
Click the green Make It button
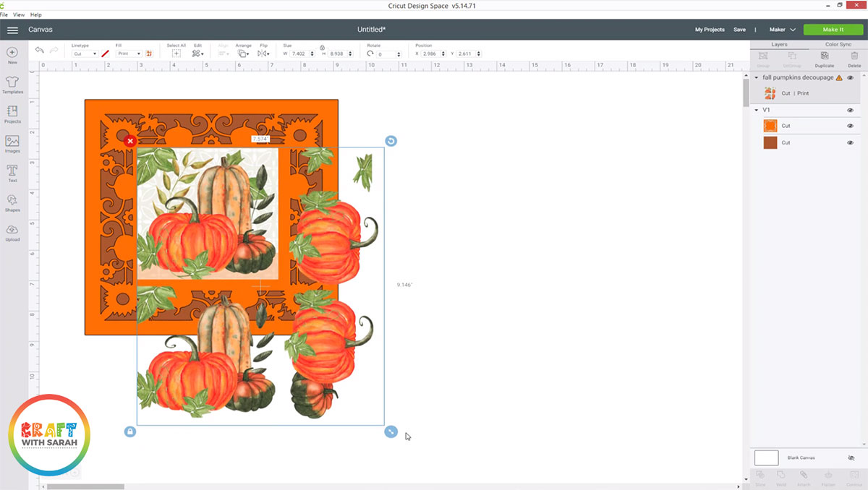pyautogui.click(x=833, y=30)
